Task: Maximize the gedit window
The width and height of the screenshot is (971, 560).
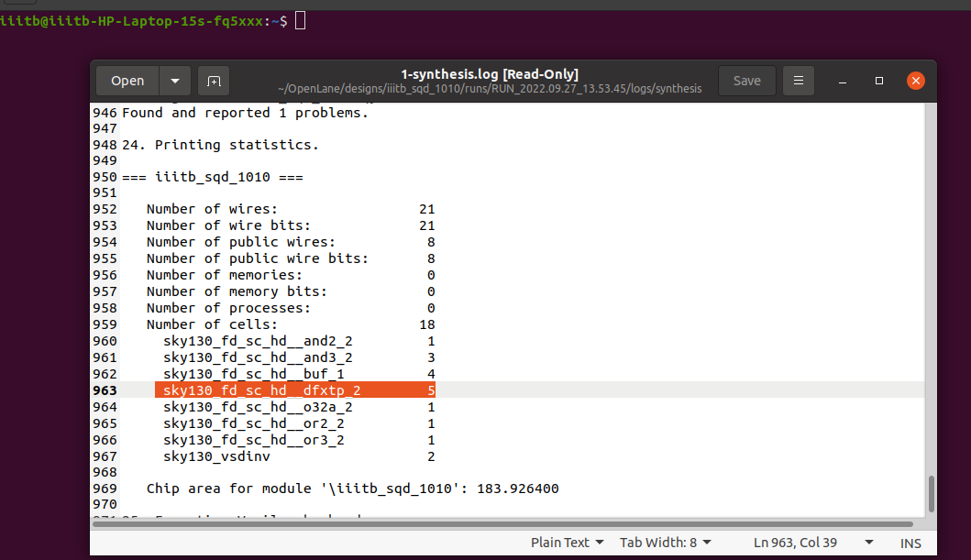Action: [x=878, y=81]
